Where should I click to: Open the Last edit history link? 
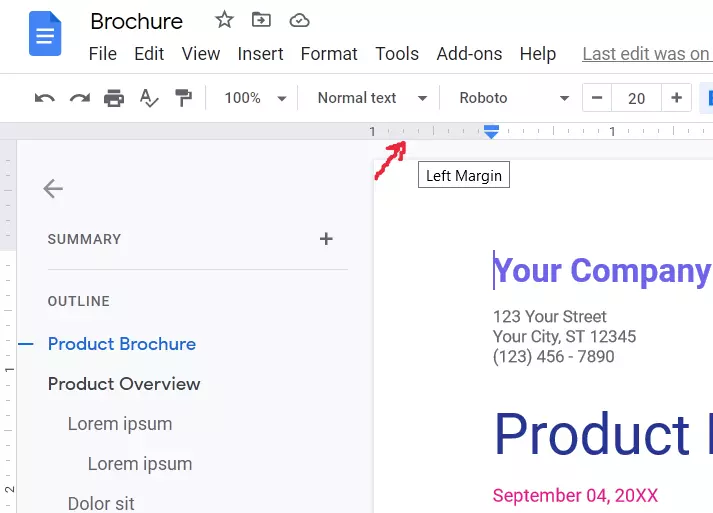tap(647, 54)
